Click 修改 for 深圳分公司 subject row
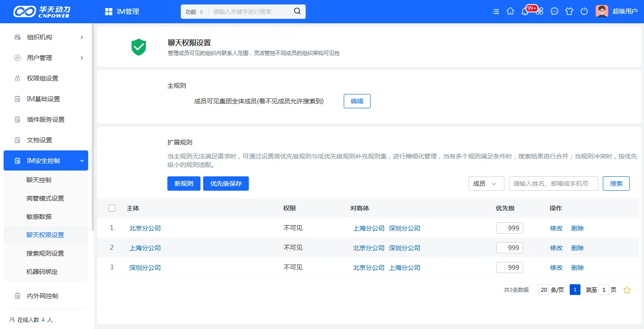644x329 pixels. click(x=556, y=268)
